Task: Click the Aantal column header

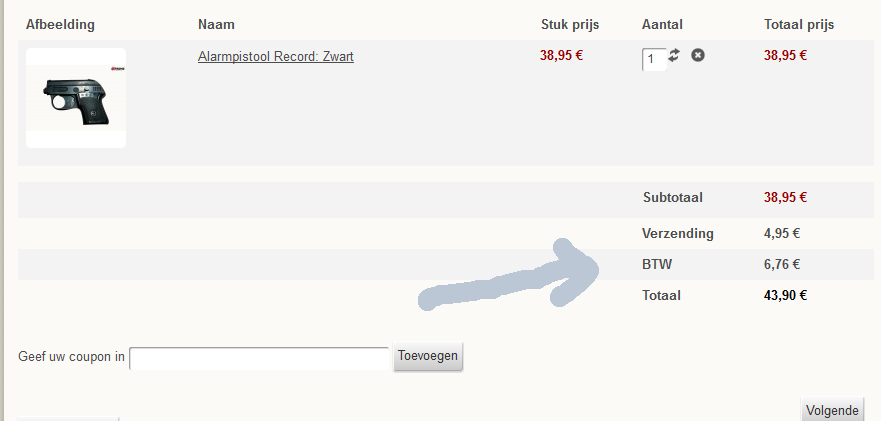Action: (662, 24)
